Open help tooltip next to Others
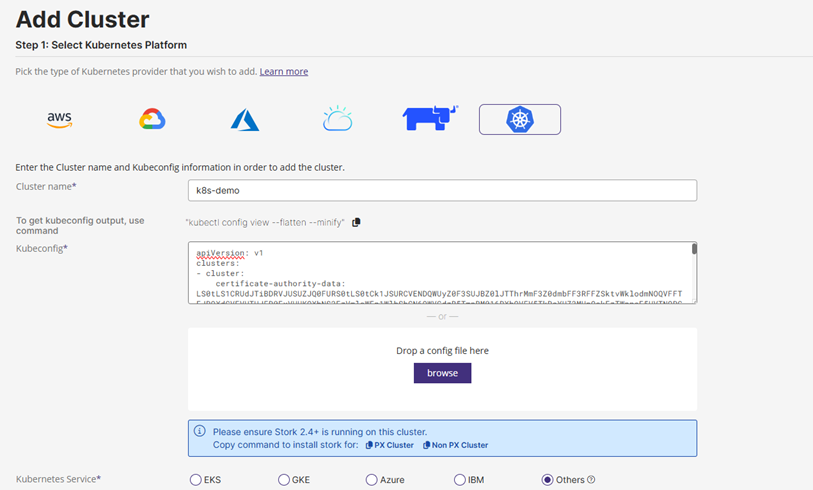 [x=591, y=480]
